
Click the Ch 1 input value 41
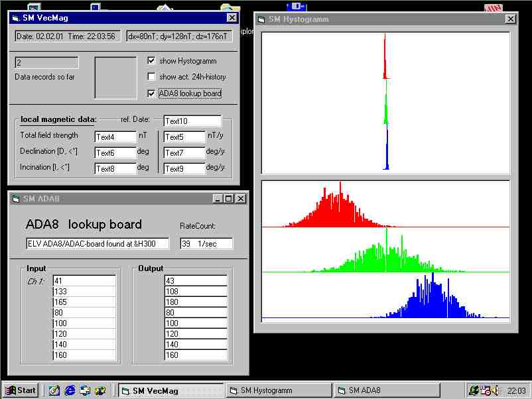[84, 280]
